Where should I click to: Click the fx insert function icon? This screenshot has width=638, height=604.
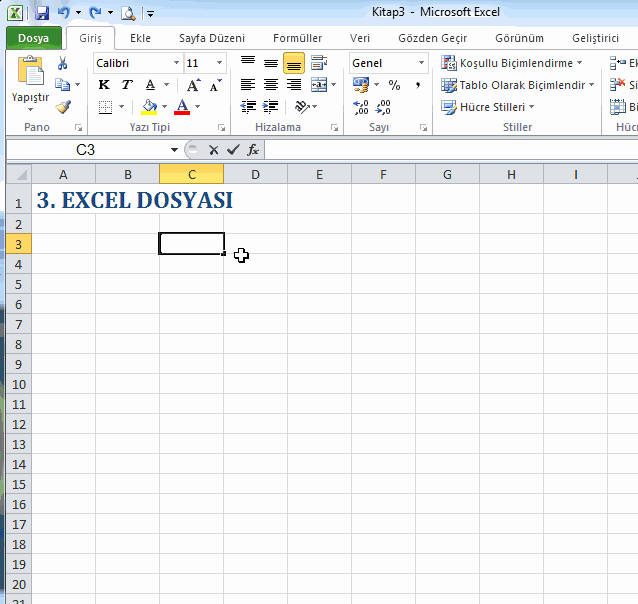253,150
